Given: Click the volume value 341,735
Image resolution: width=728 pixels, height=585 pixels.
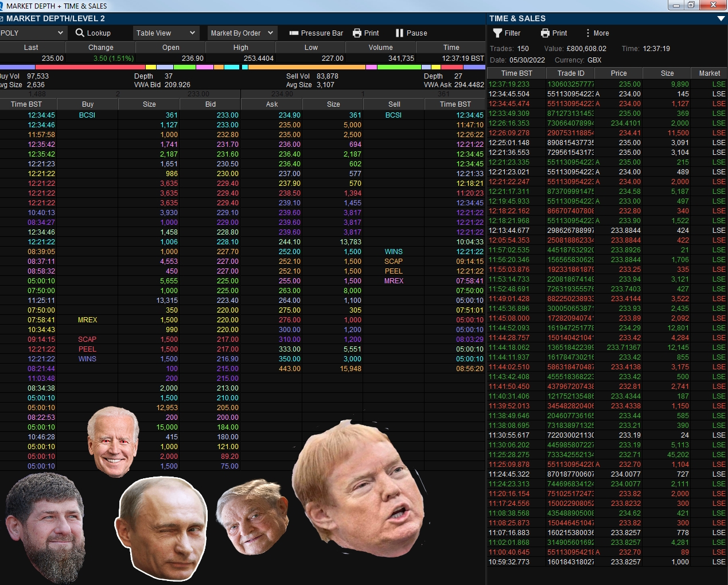Looking at the screenshot, I should (401, 58).
